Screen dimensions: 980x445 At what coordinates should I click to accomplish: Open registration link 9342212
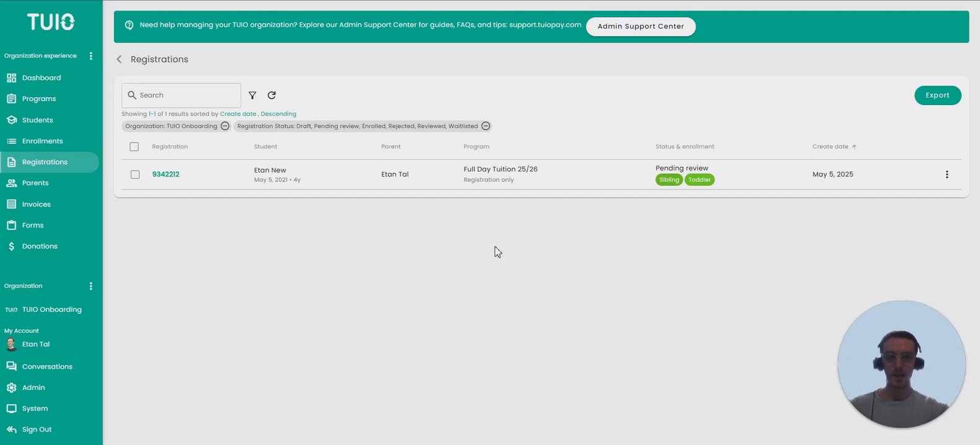click(x=166, y=174)
